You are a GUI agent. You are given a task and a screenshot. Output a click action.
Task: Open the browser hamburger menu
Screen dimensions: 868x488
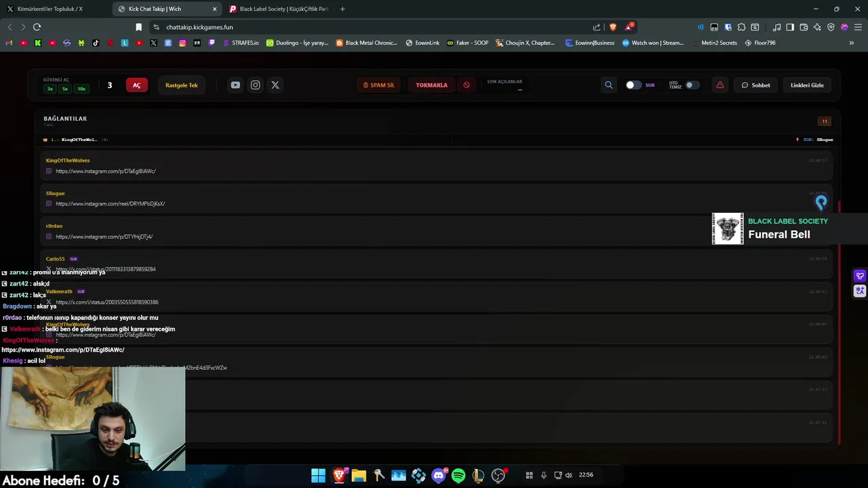[858, 27]
